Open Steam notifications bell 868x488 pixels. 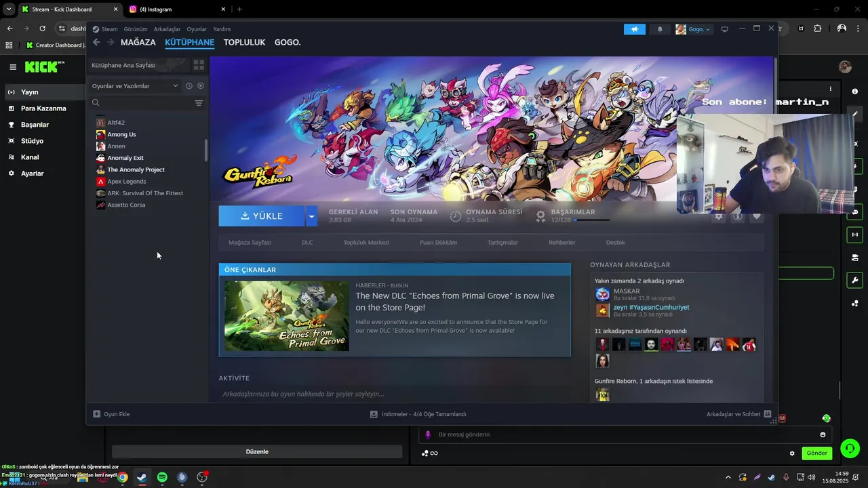660,29
